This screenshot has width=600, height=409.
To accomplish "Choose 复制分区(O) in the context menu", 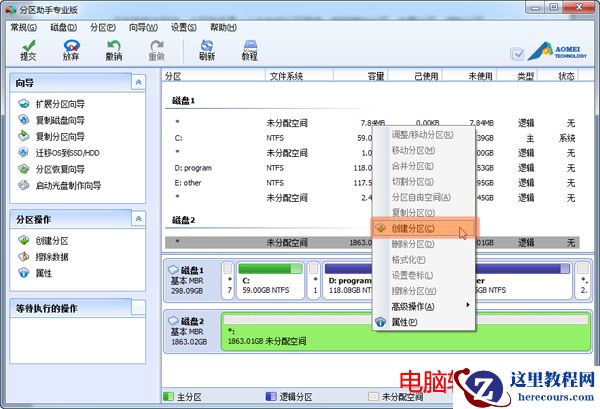I will pyautogui.click(x=424, y=212).
